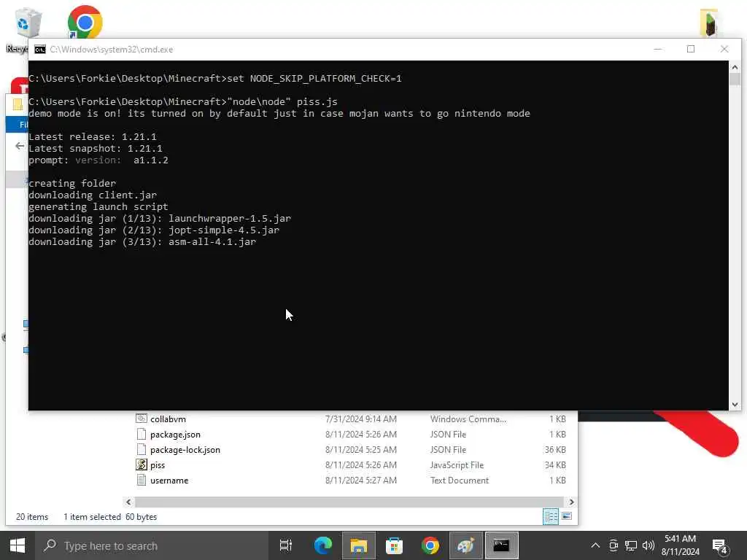
Task: Open the Google Chrome desktop shortcut
Action: click(85, 21)
